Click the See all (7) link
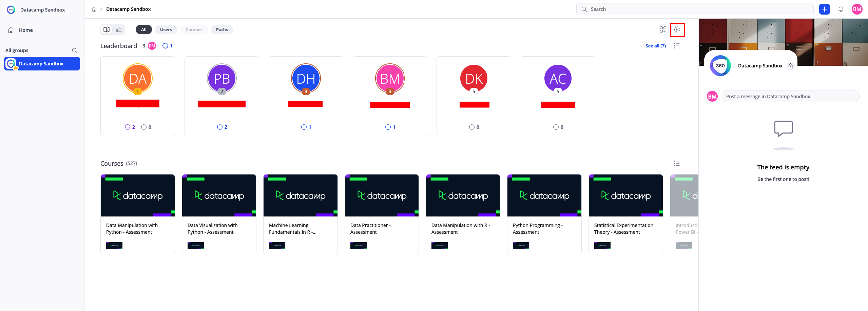 [x=655, y=46]
